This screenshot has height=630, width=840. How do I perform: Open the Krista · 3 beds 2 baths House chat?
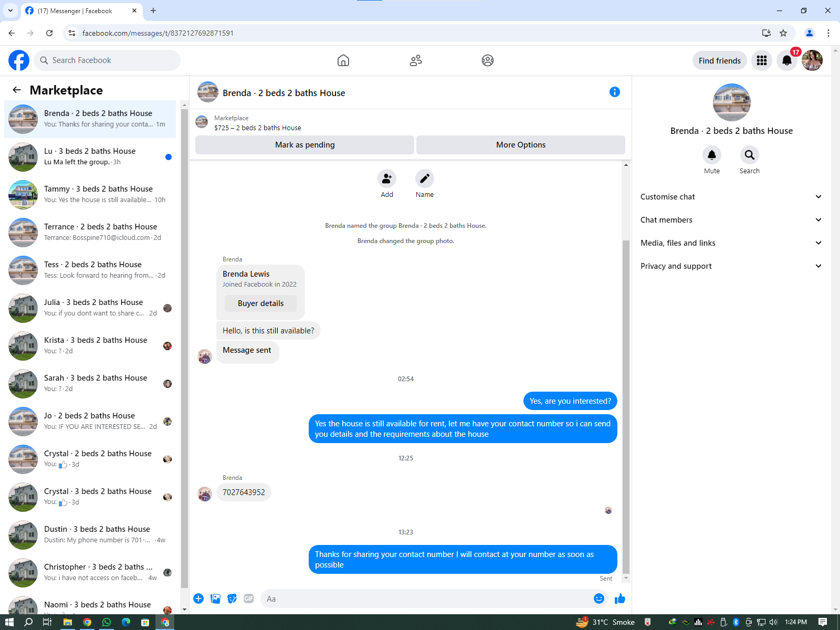tap(90, 345)
